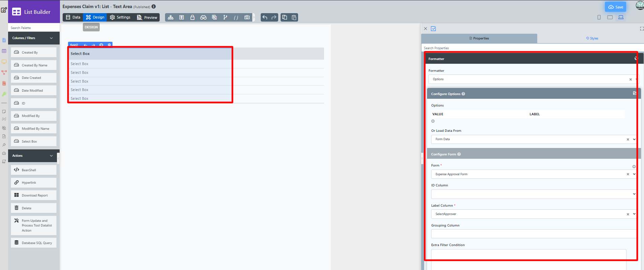This screenshot has height=270, width=644.
Task: Open the Preview tab
Action: 147,18
